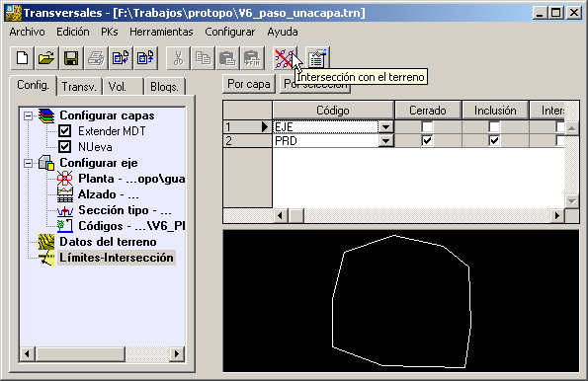This screenshot has height=381, width=588.
Task: Click tree panel scrollbar right arrow
Action: pyautogui.click(x=177, y=353)
